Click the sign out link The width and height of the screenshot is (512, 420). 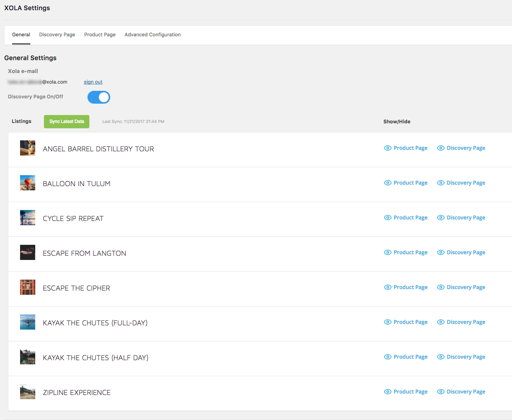point(93,82)
